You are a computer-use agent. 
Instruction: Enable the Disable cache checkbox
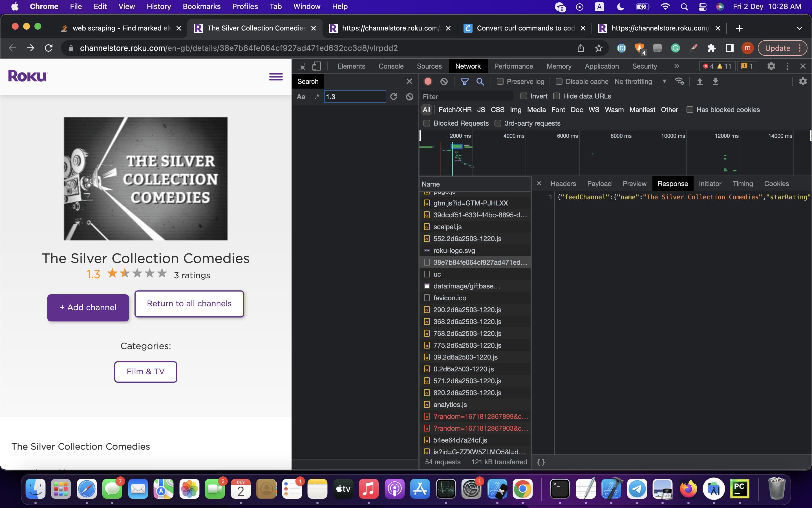click(x=559, y=81)
